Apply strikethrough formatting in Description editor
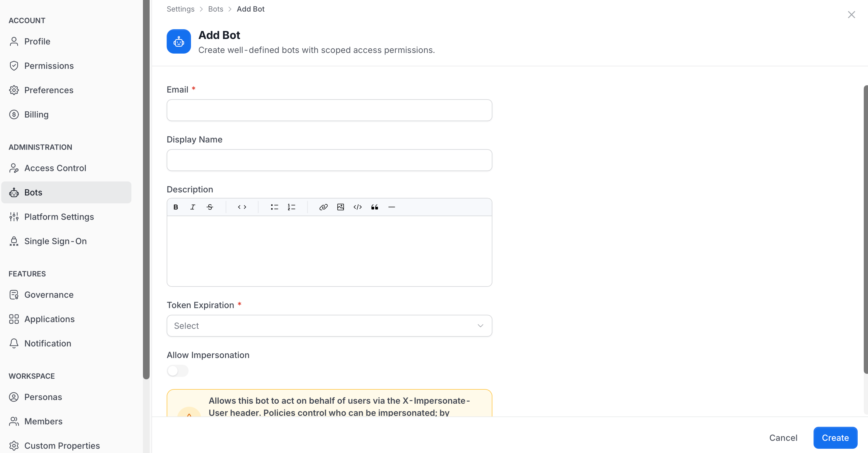This screenshot has height=453, width=868. tap(210, 207)
